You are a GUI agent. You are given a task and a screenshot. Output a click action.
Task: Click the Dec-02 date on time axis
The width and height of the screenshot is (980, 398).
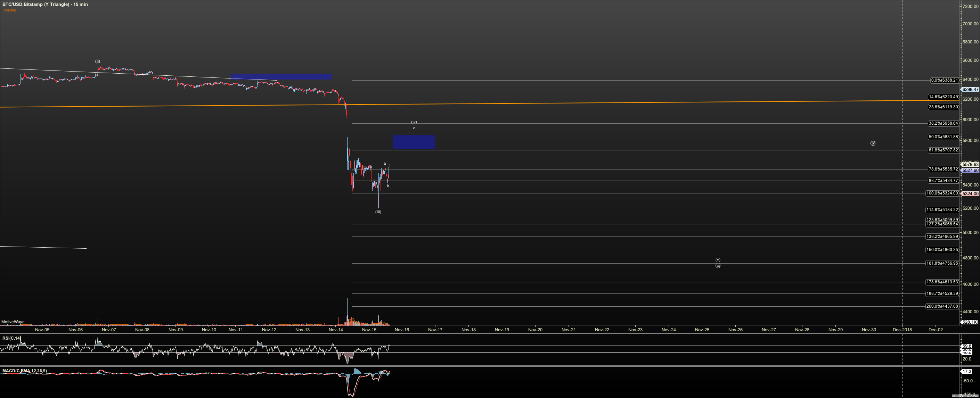936,330
